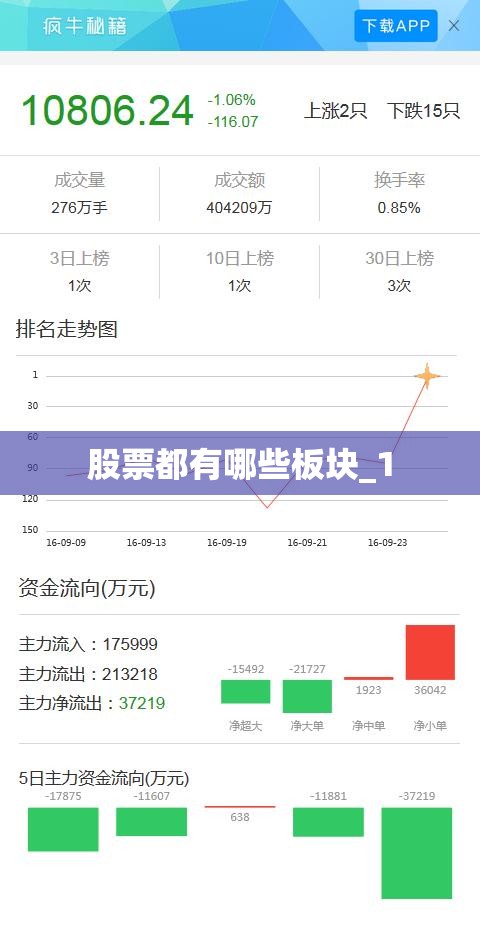Click the 5-day bar labeled -37219

(417, 853)
